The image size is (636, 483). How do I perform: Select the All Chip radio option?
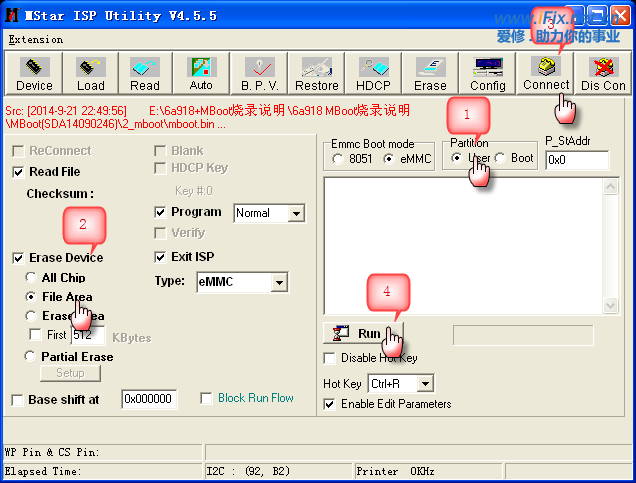pos(31,278)
